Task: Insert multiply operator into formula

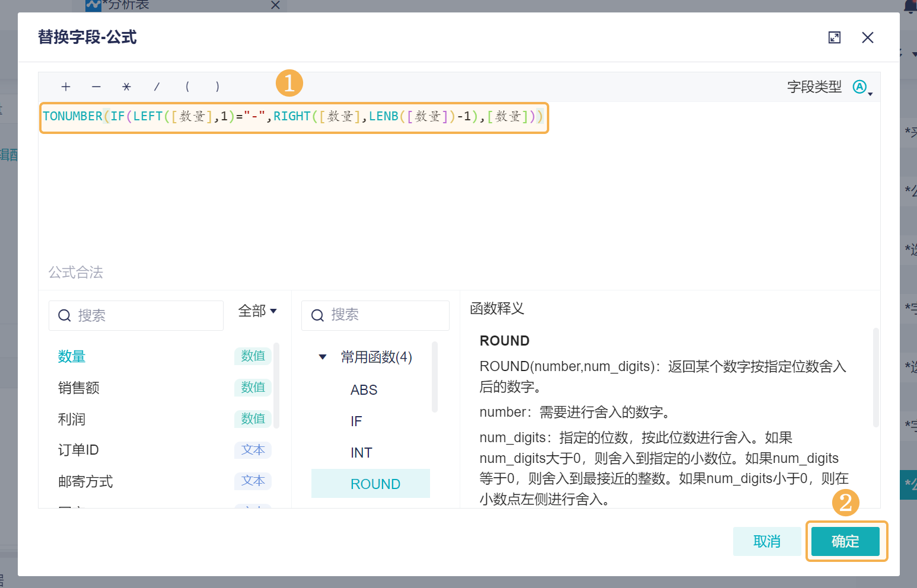Action: pos(126,87)
